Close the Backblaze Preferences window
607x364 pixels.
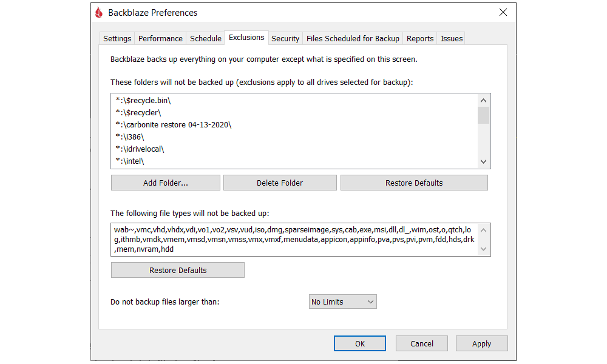click(503, 12)
